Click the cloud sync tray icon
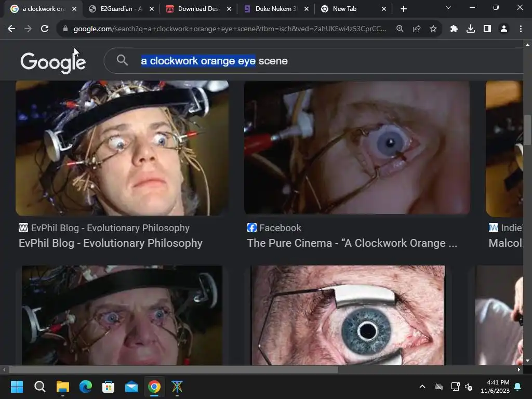Image resolution: width=532 pixels, height=399 pixels. 439,387
